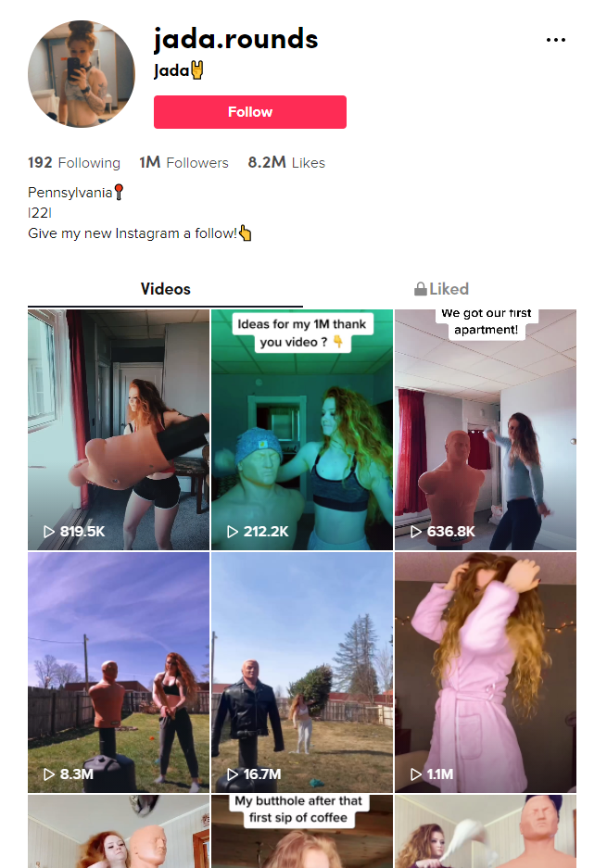Click play icon on the 16.7M video
Screen dimensions: 607x868
pyautogui.click(x=233, y=774)
